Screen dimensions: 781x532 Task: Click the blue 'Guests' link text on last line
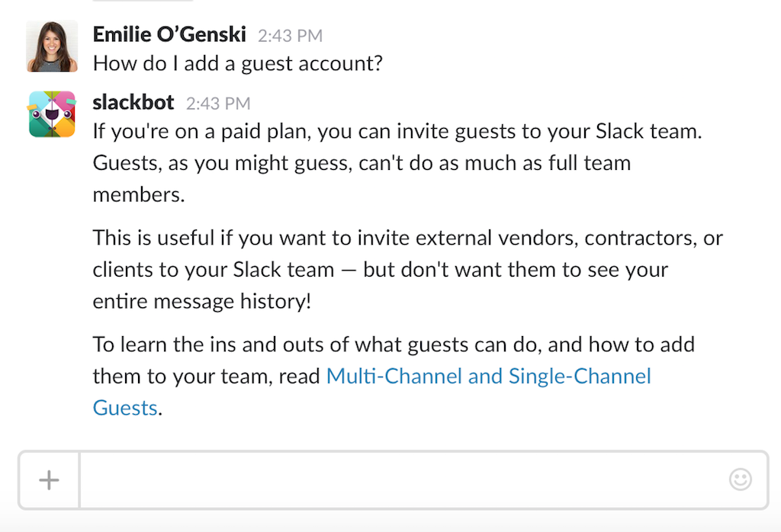point(125,408)
